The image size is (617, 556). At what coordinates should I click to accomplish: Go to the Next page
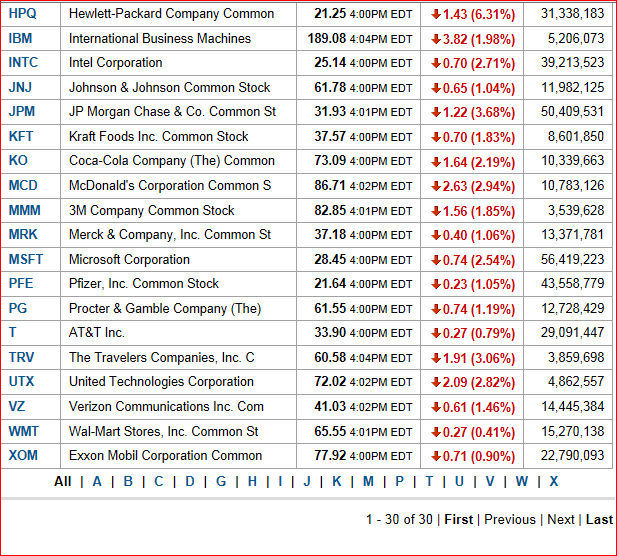[x=561, y=520]
